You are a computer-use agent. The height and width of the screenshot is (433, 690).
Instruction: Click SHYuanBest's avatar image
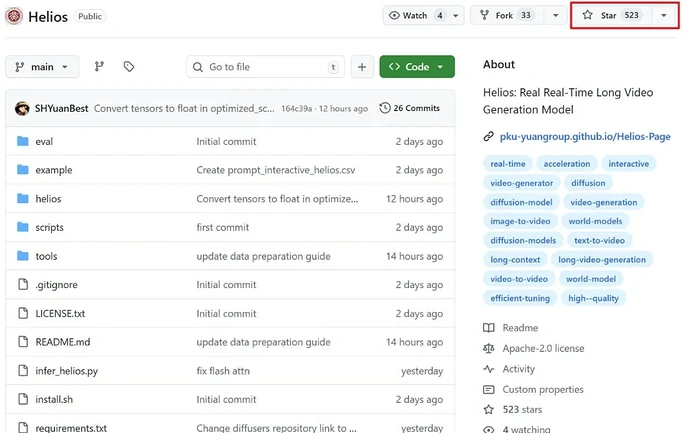click(x=22, y=108)
